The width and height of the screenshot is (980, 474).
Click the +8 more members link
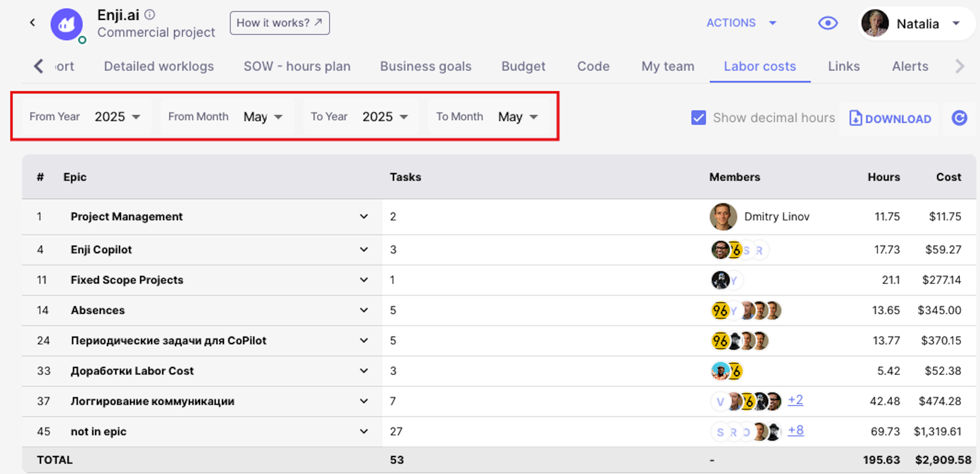pos(796,430)
